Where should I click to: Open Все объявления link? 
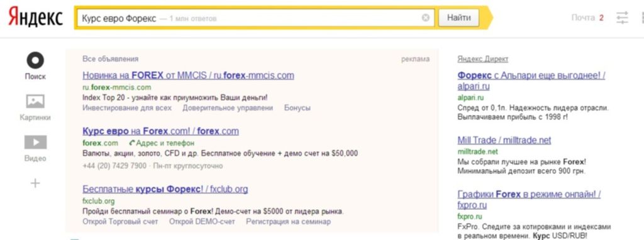tap(111, 59)
